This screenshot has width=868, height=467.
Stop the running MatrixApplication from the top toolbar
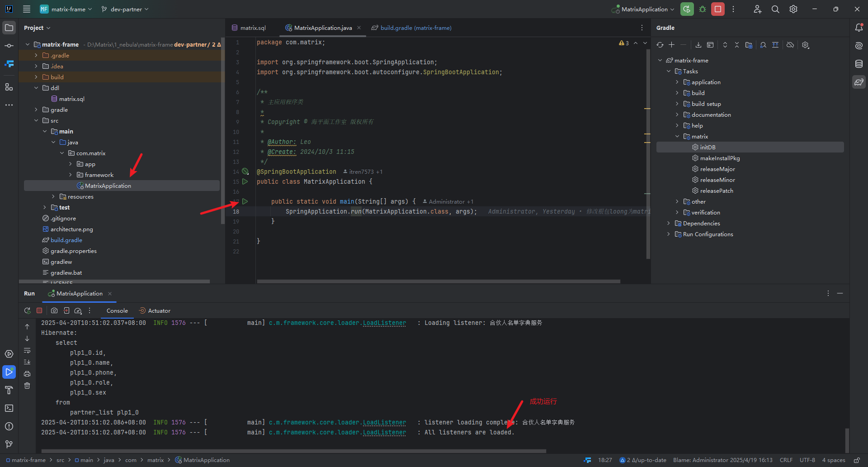[x=717, y=9]
